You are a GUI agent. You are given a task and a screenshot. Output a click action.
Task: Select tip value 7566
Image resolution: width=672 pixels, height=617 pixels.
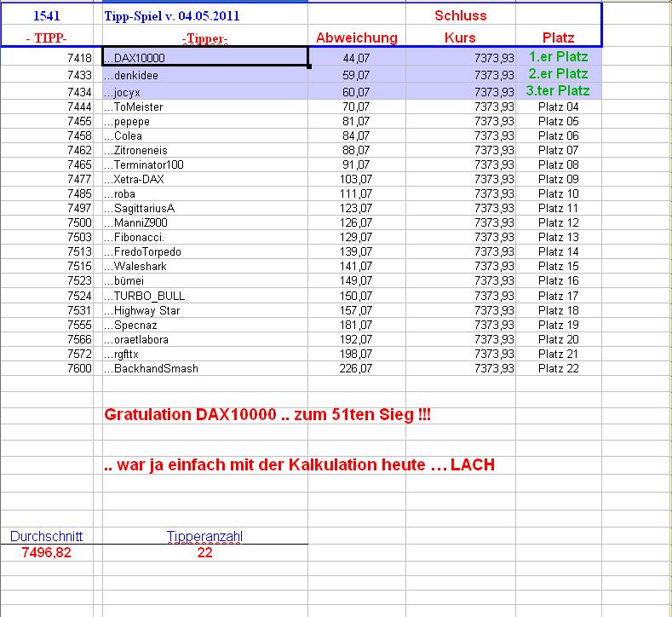[47, 339]
